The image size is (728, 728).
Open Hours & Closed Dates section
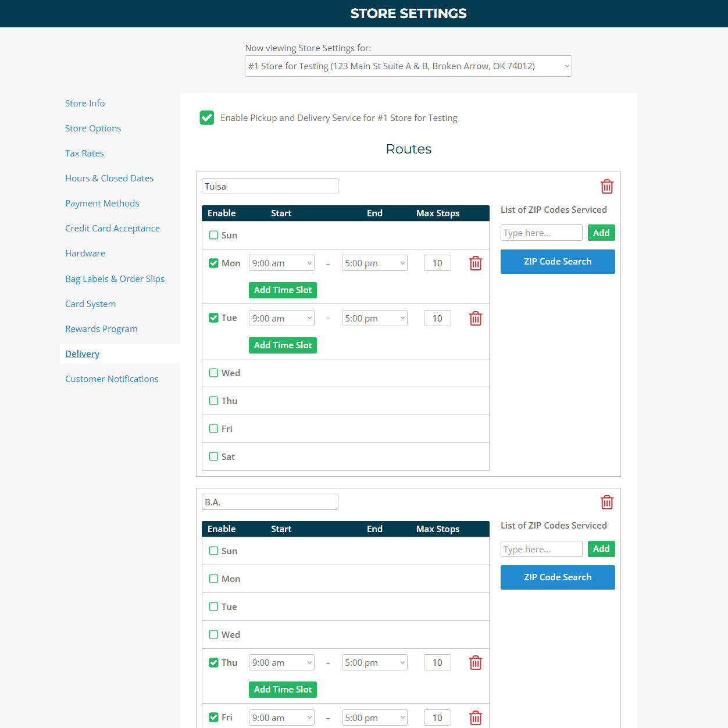(109, 178)
